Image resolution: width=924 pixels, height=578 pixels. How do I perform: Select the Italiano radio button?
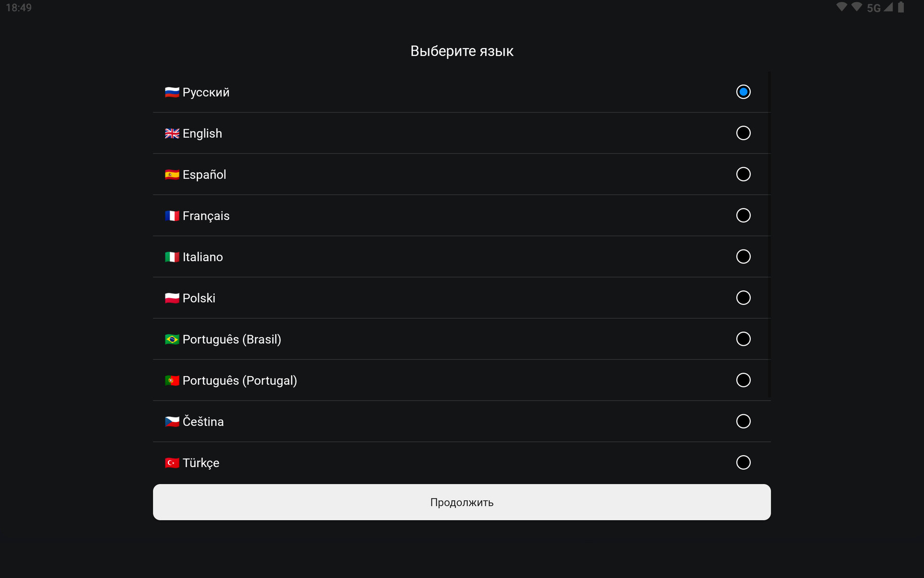[x=743, y=257]
